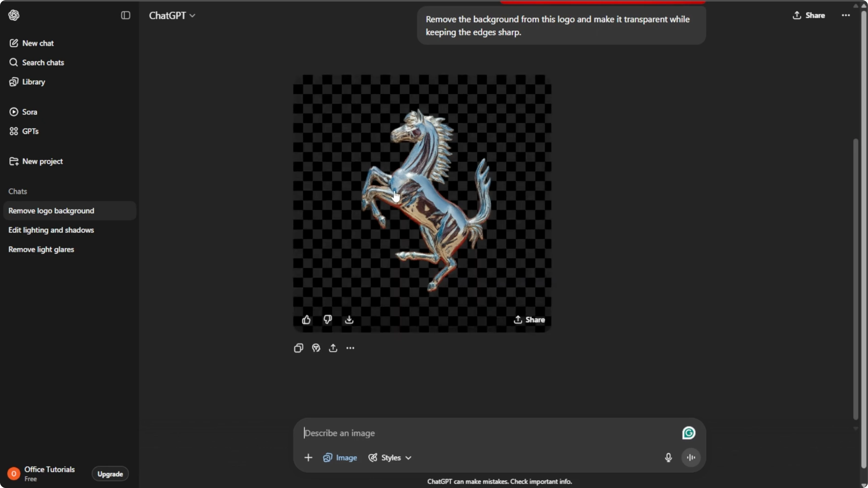Click the edit image palette icon below image
Viewport: 868px width, 488px height.
316,348
